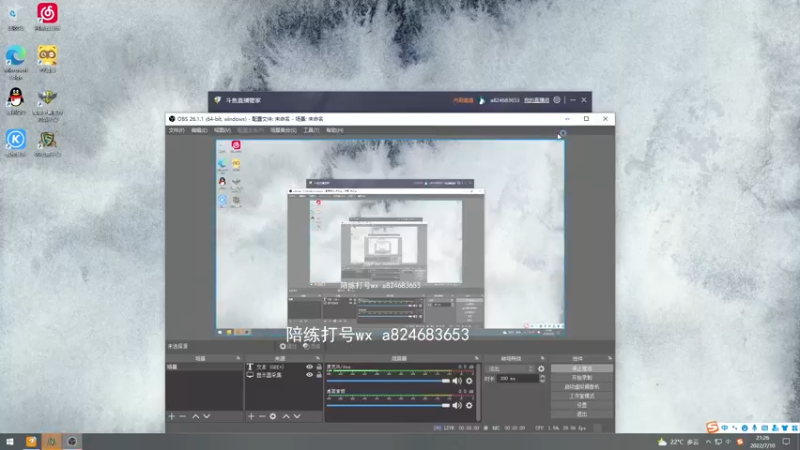The height and width of the screenshot is (450, 800).
Task: Remove the selected source with minus icon
Action: pyautogui.click(x=262, y=416)
